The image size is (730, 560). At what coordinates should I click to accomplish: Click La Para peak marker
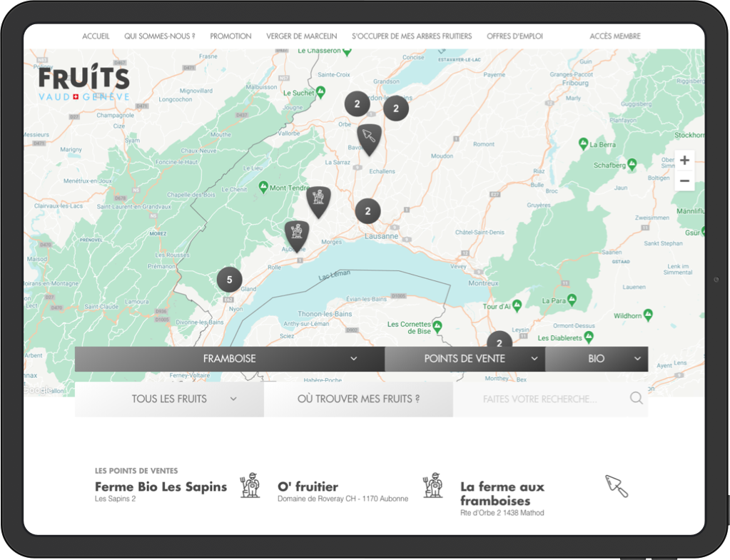tap(572, 300)
